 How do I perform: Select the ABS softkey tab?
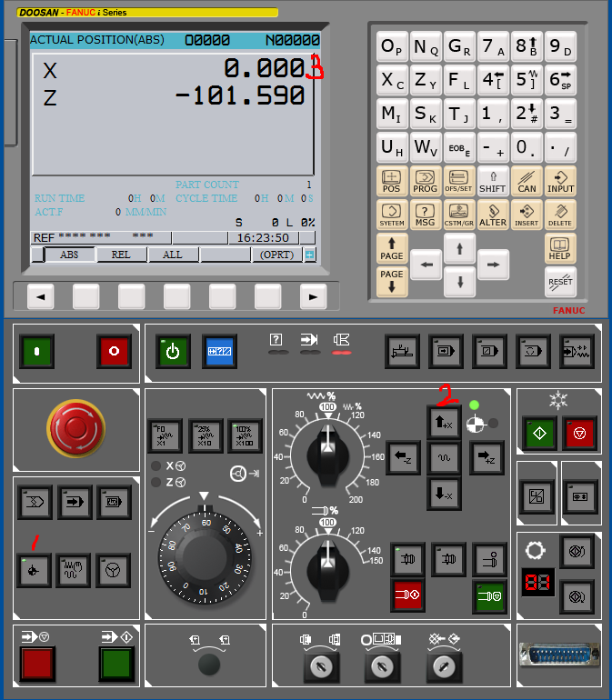coord(69,255)
